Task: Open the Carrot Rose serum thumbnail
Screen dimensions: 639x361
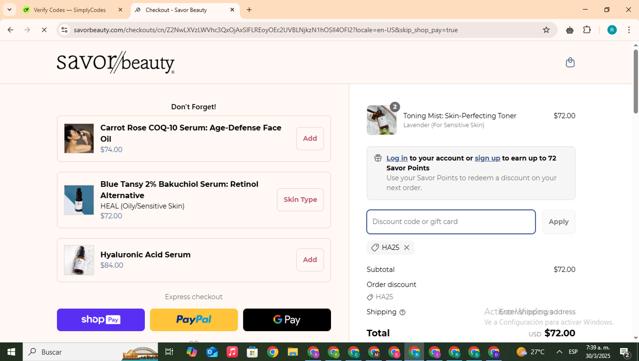Action: (79, 139)
